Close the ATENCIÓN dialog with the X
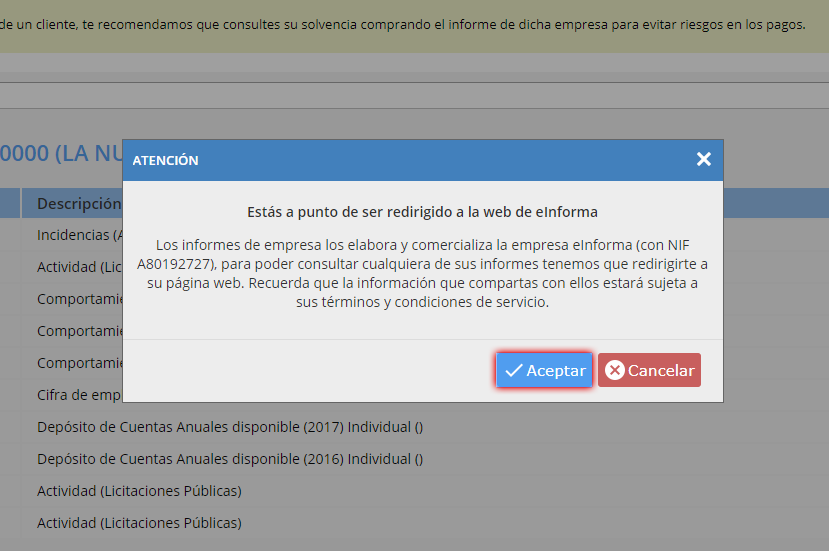This screenshot has height=551, width=829. pos(704,159)
